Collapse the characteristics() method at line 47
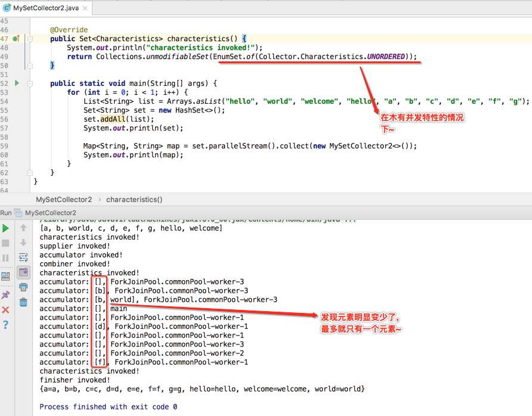Screen dimensions: 532x416 (x=30, y=39)
